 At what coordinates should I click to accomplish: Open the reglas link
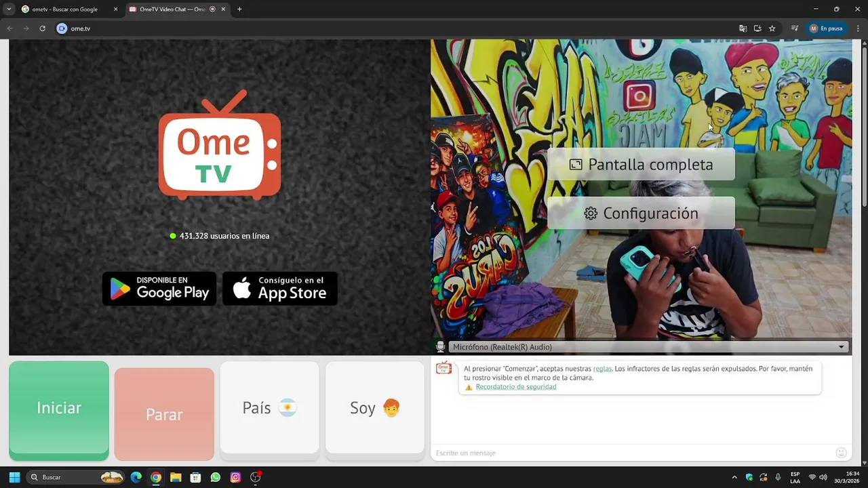602,369
